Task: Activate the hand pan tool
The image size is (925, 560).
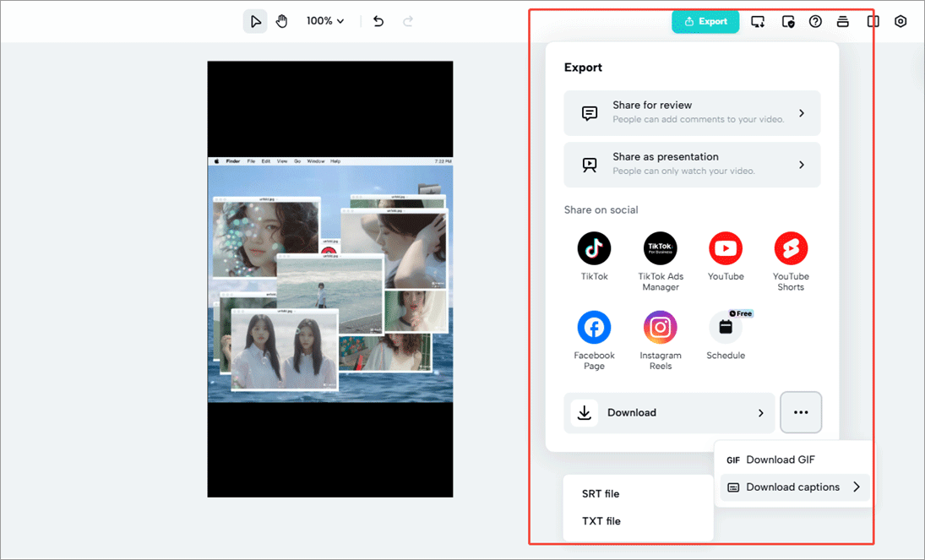Action: tap(282, 20)
